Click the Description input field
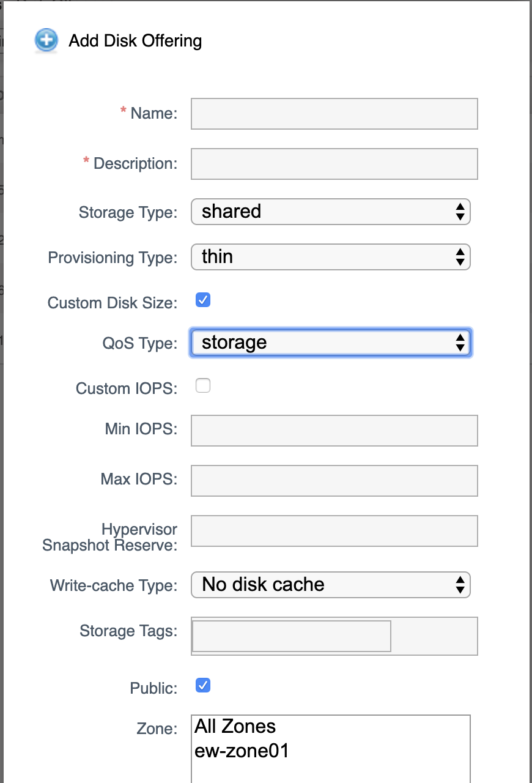 pyautogui.click(x=334, y=164)
